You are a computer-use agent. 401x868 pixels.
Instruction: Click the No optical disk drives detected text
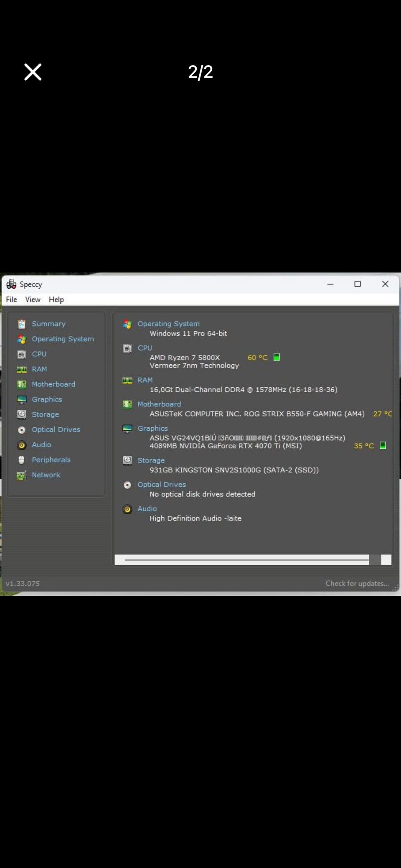(202, 494)
